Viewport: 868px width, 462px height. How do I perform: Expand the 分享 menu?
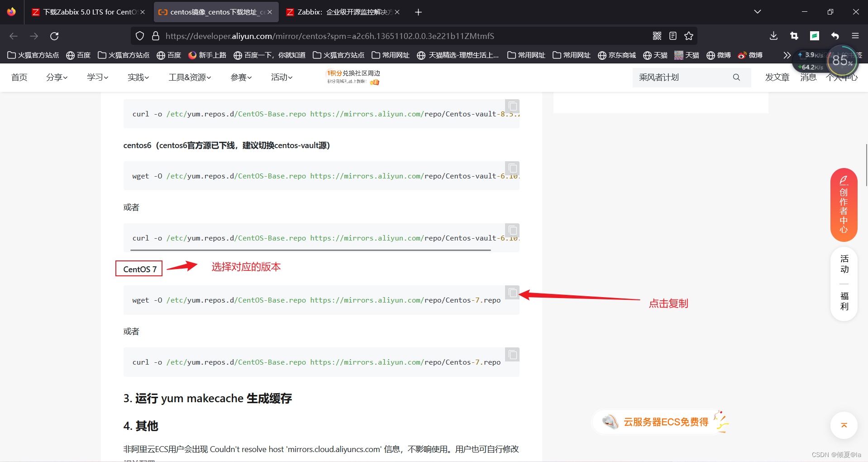tap(57, 77)
